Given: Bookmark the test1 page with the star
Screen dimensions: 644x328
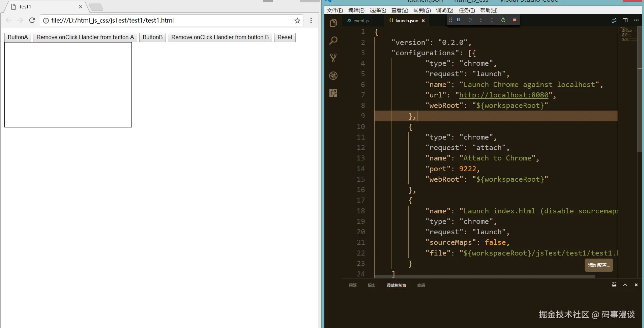Looking at the screenshot, I should tap(298, 21).
